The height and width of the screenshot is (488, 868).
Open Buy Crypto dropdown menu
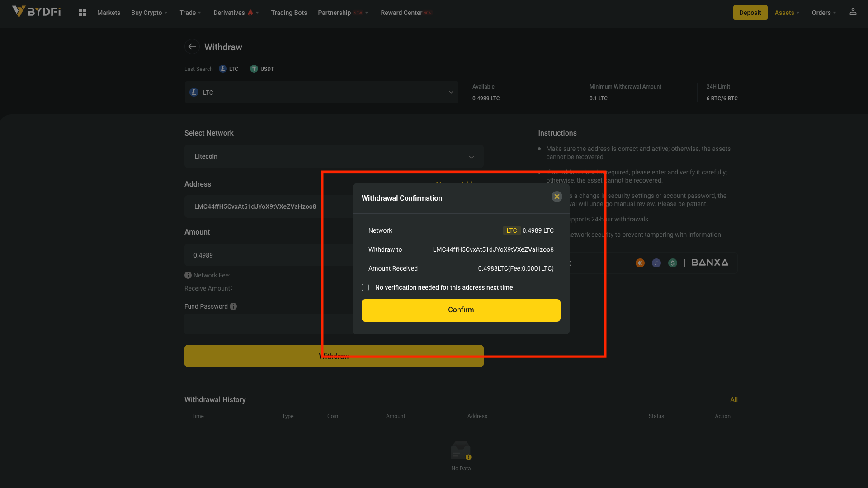click(x=149, y=13)
